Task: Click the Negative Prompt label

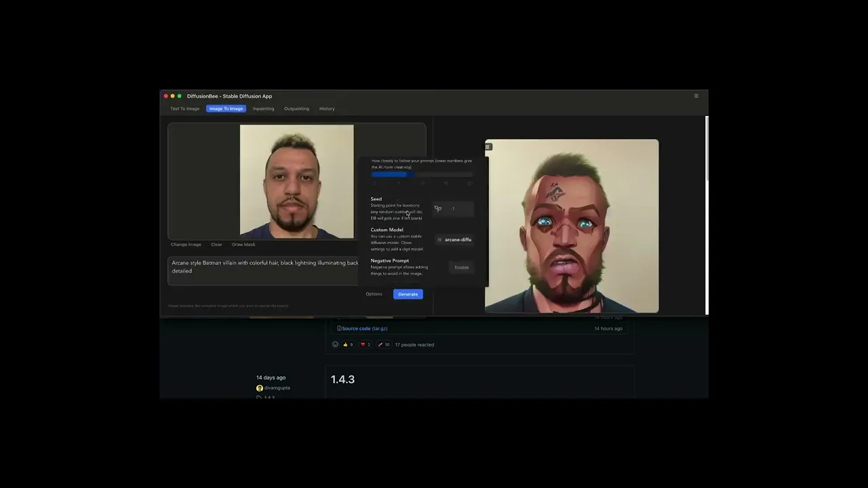Action: pos(390,261)
